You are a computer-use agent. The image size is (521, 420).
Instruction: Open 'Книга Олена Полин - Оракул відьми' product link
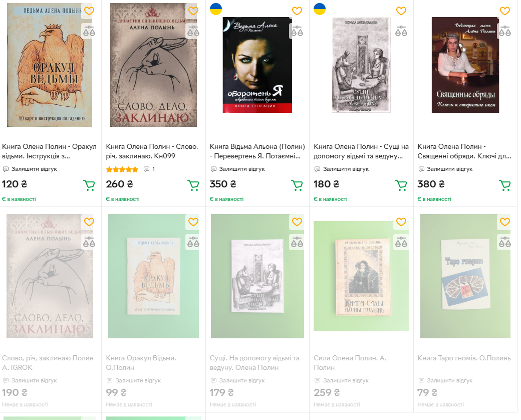pos(49,151)
